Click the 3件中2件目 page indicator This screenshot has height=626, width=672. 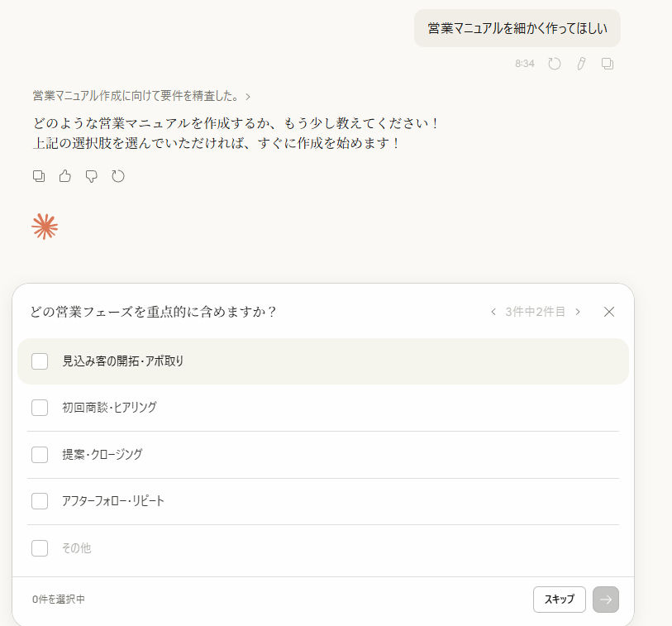tap(536, 312)
